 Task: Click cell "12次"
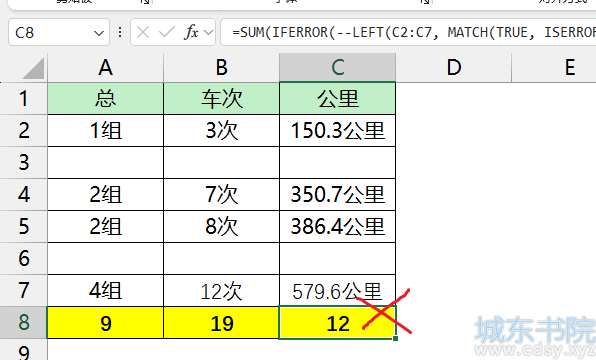[x=221, y=290]
